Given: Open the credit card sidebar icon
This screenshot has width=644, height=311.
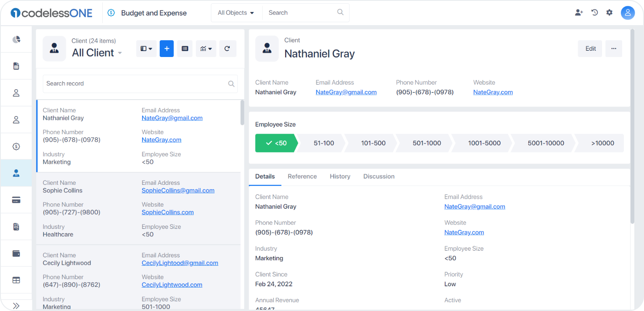Looking at the screenshot, I should [x=16, y=200].
